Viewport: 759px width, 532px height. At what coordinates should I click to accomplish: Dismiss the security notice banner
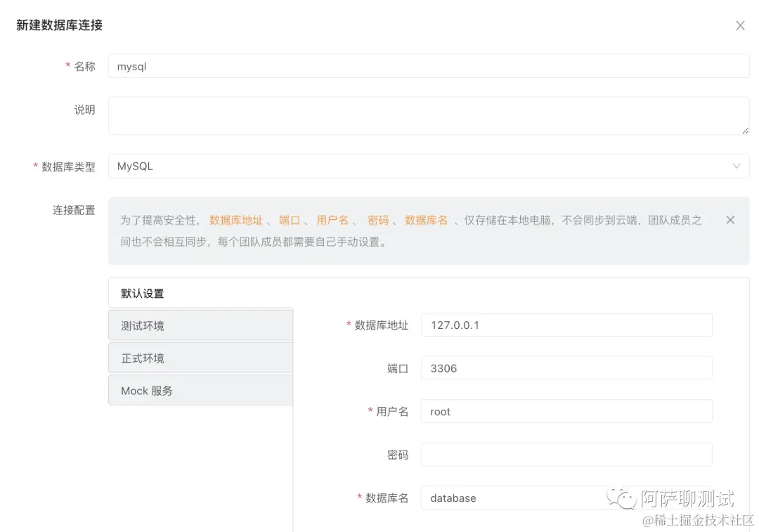pyautogui.click(x=729, y=220)
